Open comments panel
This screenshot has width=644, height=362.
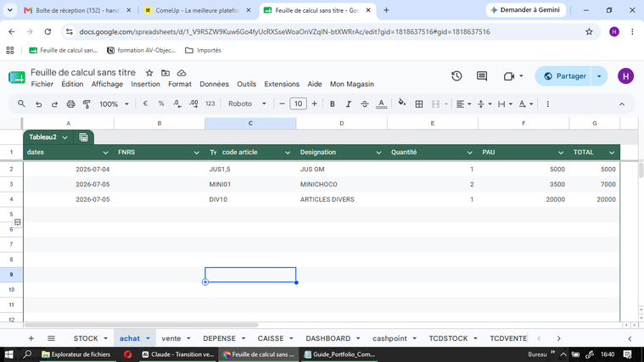pos(482,76)
